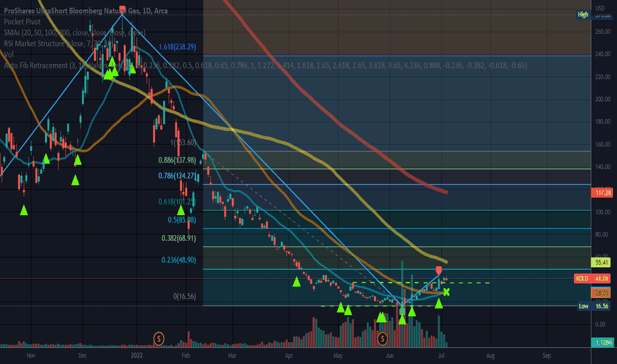
Task: Click the 1.618(238.29) Fib level label
Action: tap(177, 47)
